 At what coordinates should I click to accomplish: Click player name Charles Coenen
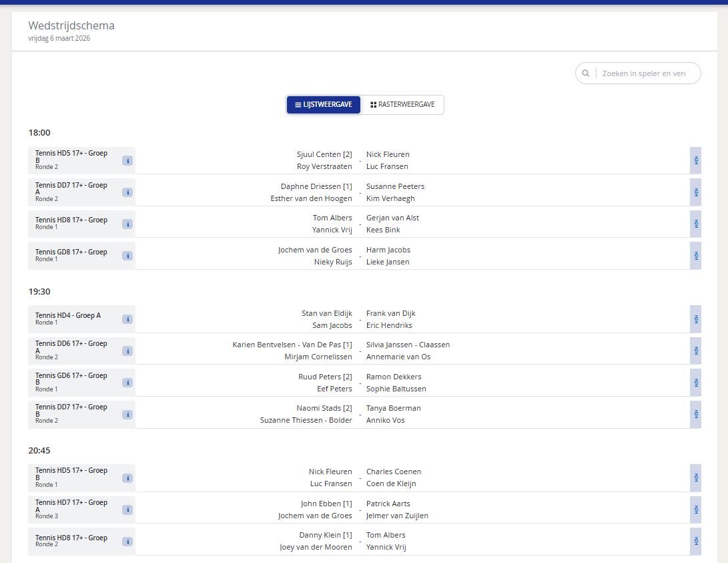pos(393,472)
